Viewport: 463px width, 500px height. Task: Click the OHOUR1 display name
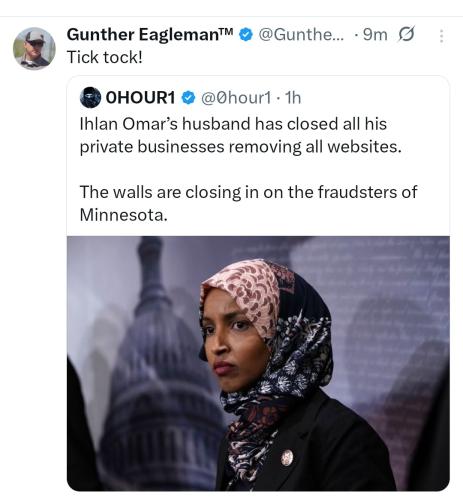tap(140, 98)
